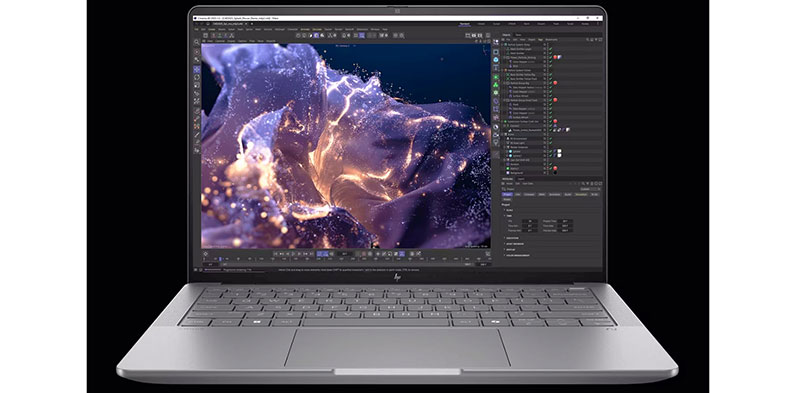Open the Bullet tab in Project attributes
Viewport: 800px width, 393px height.
point(568,194)
